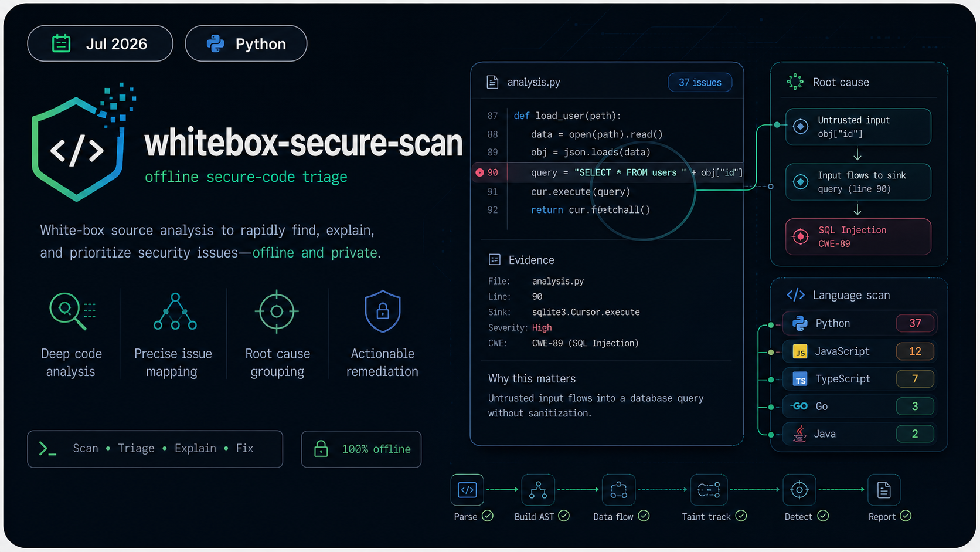Click the checkmark next to Data flow

click(644, 516)
